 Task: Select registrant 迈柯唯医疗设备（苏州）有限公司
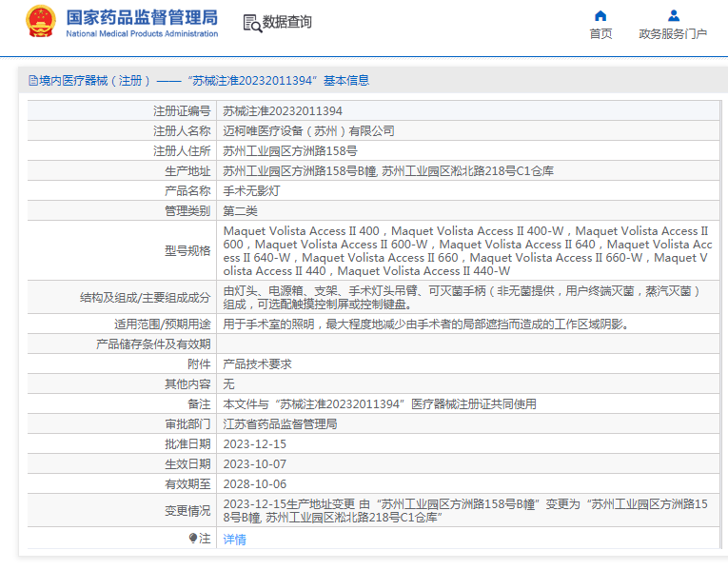(308, 131)
